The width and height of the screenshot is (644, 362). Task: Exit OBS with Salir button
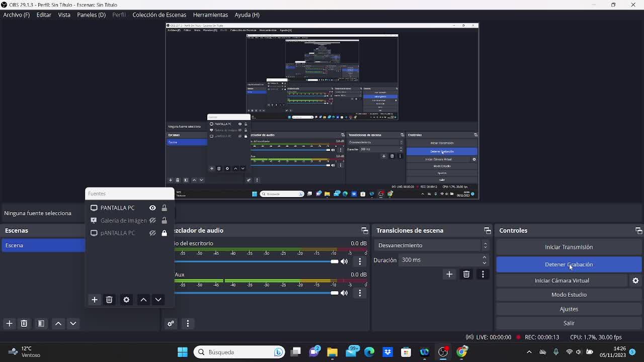[569, 323]
